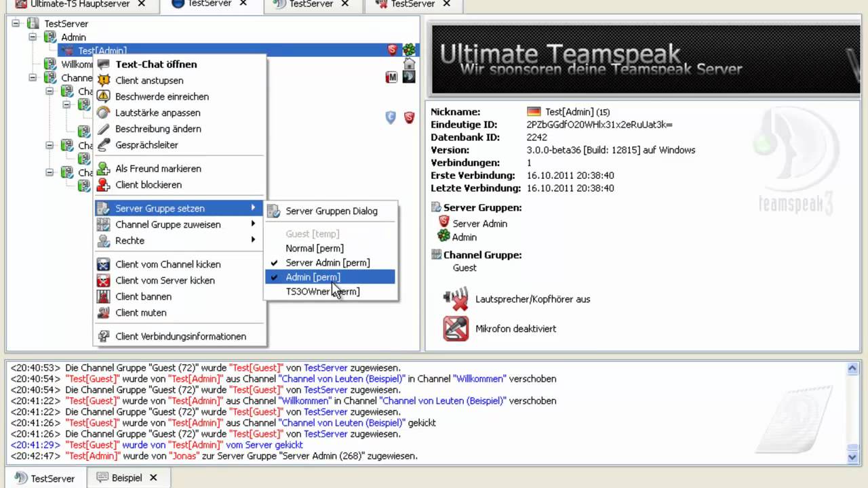Open the TestServer chat tab at bottom
The height and width of the screenshot is (488, 868).
coord(46,478)
